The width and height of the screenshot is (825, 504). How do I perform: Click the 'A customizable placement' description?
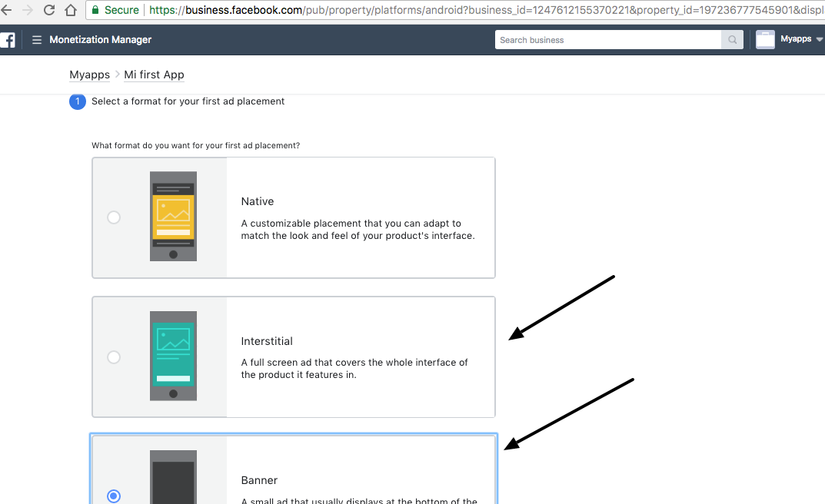coord(358,230)
